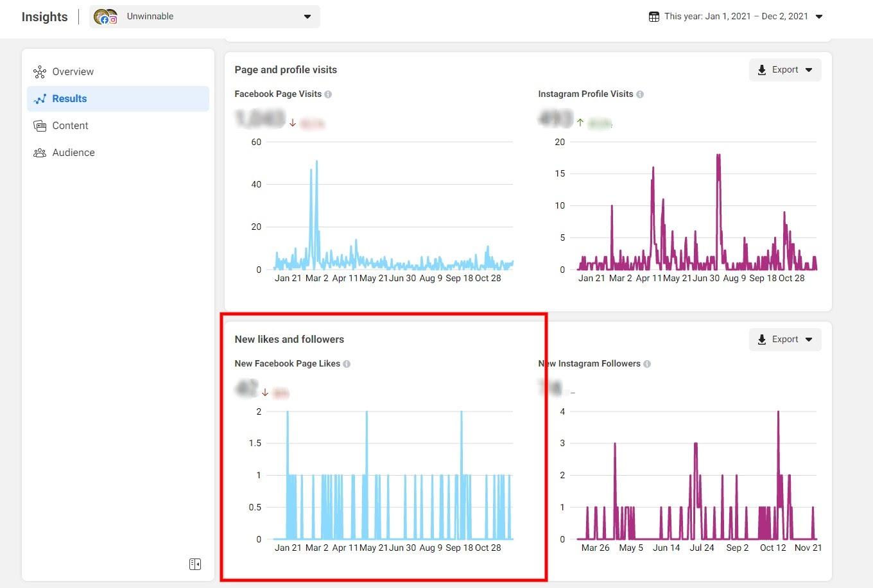Click info icon beside New Instagram Followers

tap(647, 364)
